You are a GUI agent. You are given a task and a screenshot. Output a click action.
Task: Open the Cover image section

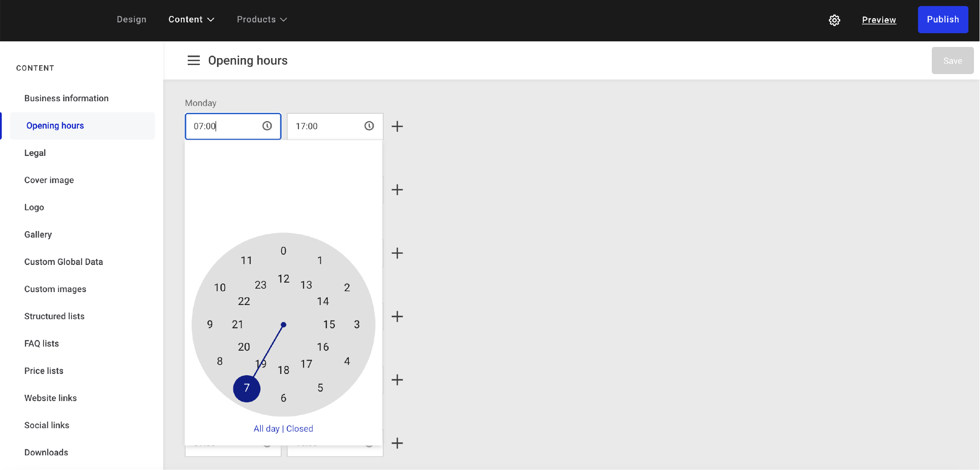(x=49, y=180)
